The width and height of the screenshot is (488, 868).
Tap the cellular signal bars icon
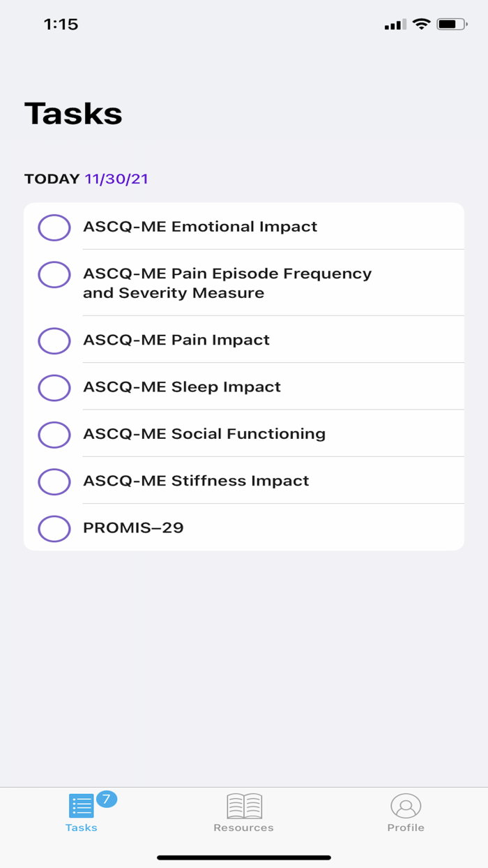tap(395, 25)
